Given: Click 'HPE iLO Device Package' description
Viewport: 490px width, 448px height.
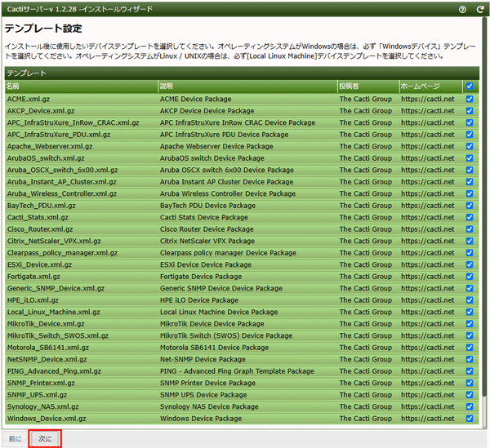Looking at the screenshot, I should pyautogui.click(x=199, y=300).
